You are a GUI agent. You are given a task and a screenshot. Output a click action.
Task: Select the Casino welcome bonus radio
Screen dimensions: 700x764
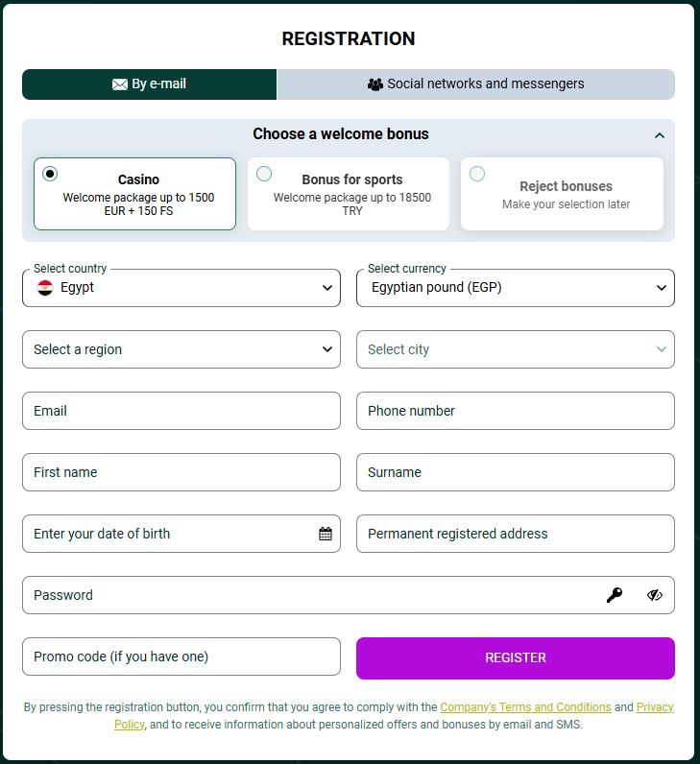pos(50,174)
